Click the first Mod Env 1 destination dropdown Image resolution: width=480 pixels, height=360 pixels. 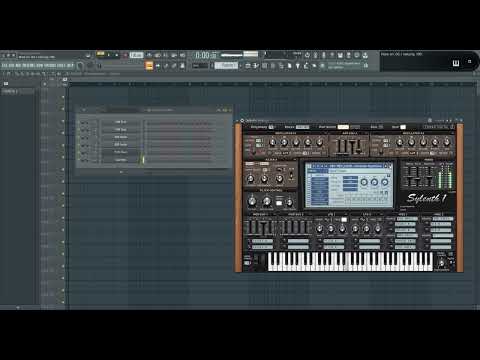click(x=262, y=241)
